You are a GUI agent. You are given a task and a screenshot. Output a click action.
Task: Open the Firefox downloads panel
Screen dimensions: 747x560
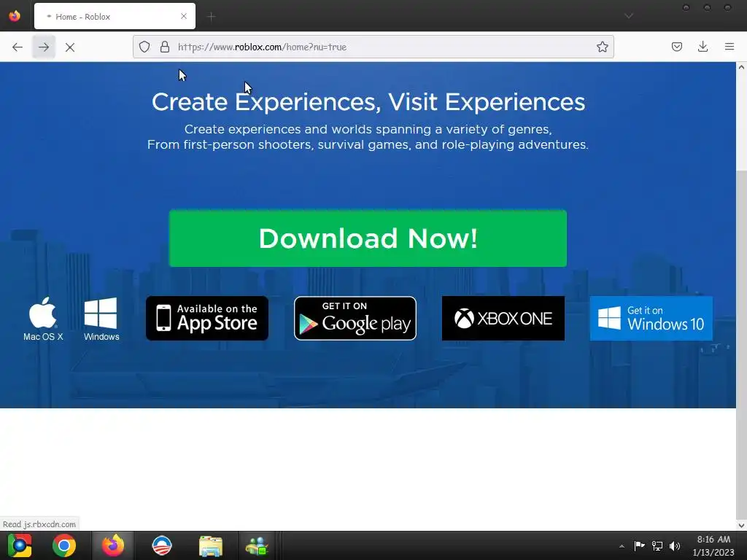point(703,47)
